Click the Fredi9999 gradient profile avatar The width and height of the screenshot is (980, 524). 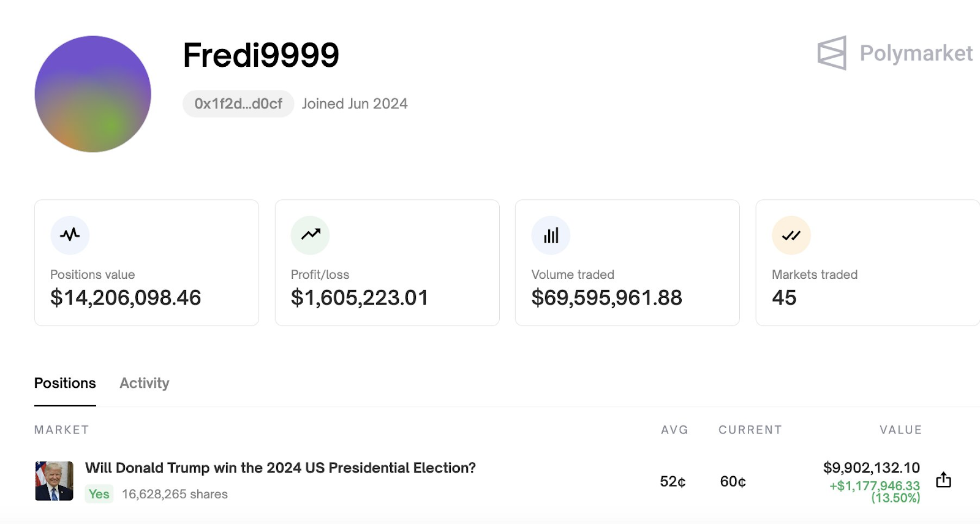(x=93, y=94)
